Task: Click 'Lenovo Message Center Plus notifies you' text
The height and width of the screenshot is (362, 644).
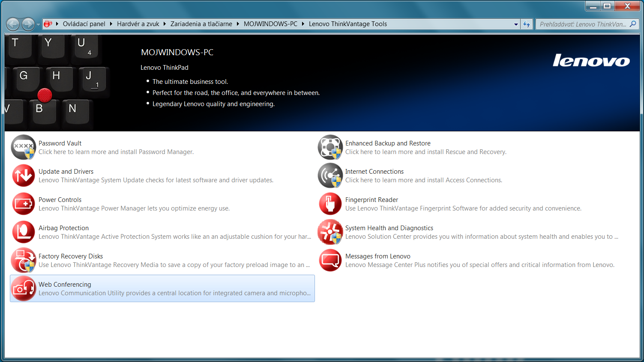Action: [x=480, y=265]
